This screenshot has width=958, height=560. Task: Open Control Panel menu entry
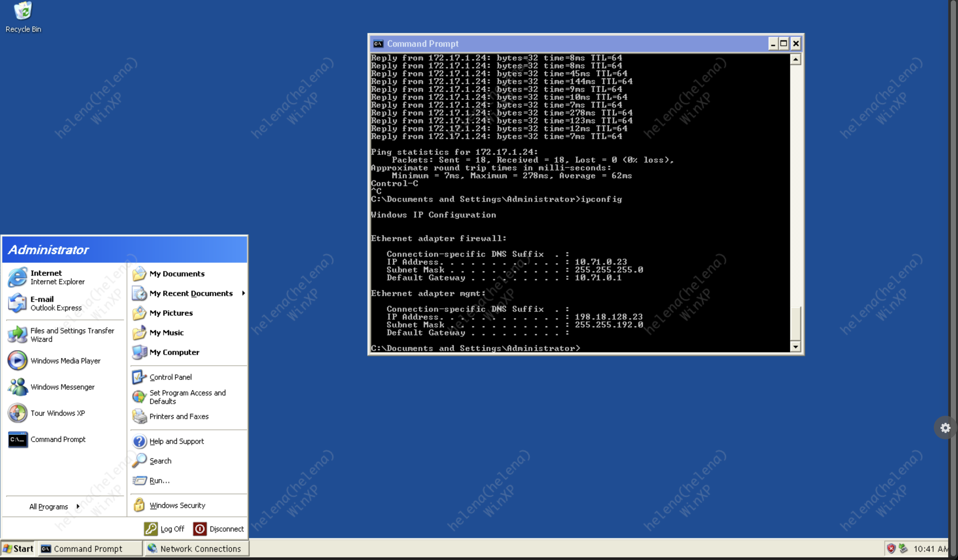(170, 377)
